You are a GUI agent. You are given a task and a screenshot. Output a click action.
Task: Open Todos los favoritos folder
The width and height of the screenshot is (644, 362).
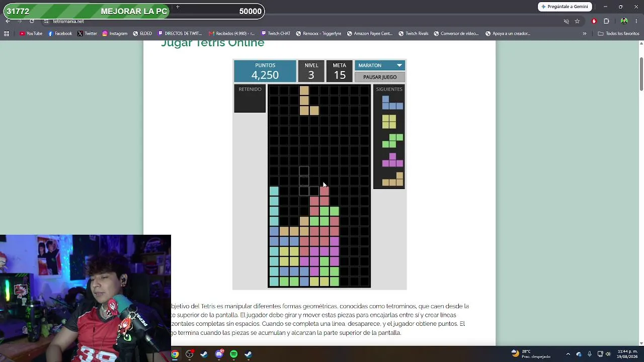[x=618, y=34]
